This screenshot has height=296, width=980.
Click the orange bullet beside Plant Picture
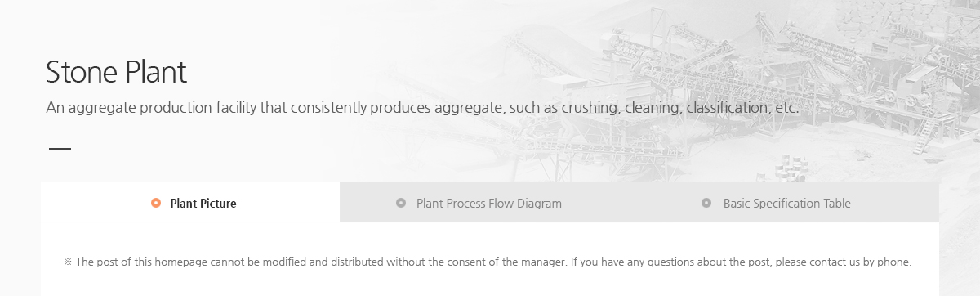(x=156, y=203)
